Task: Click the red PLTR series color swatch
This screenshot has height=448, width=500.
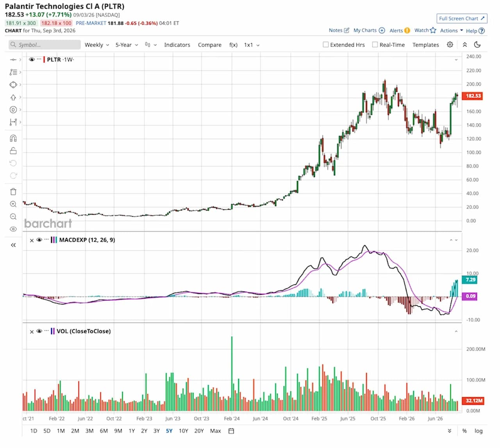Action: [x=44, y=60]
